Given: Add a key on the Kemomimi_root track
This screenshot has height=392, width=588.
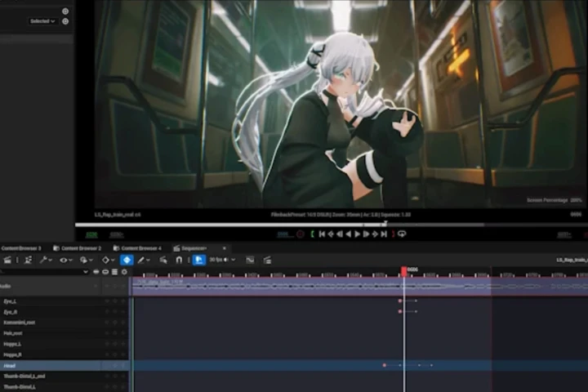Looking at the screenshot, I should [115, 323].
